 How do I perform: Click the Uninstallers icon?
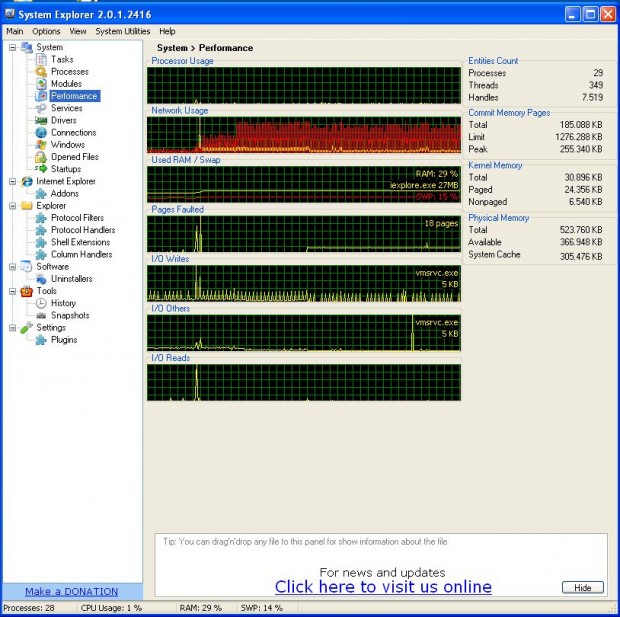pyautogui.click(x=41, y=279)
